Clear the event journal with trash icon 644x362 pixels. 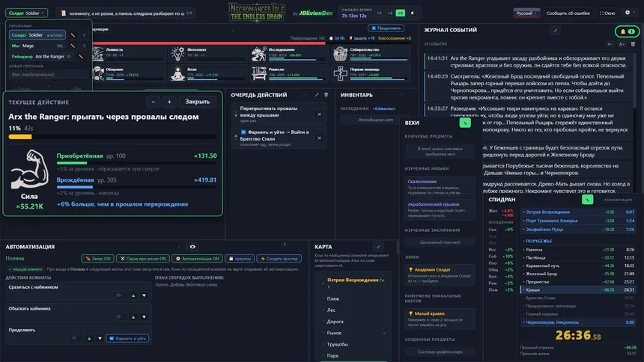(x=633, y=44)
